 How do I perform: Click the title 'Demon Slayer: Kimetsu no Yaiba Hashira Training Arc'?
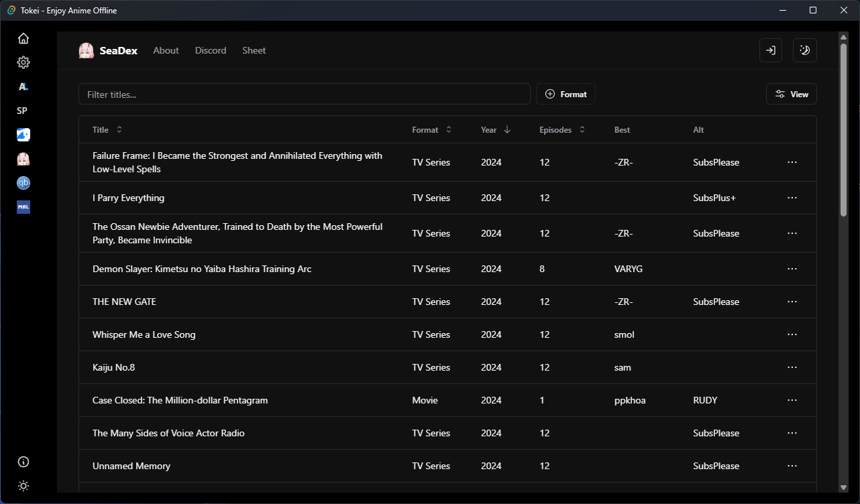[202, 269]
